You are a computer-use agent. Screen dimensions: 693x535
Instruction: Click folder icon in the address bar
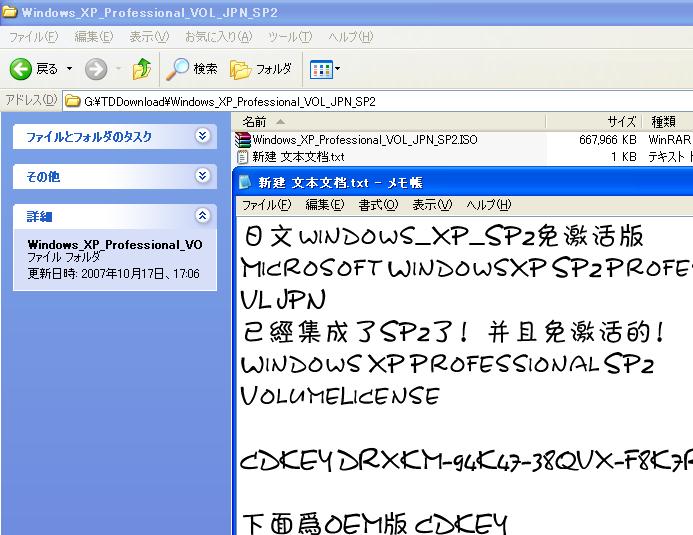(72, 102)
